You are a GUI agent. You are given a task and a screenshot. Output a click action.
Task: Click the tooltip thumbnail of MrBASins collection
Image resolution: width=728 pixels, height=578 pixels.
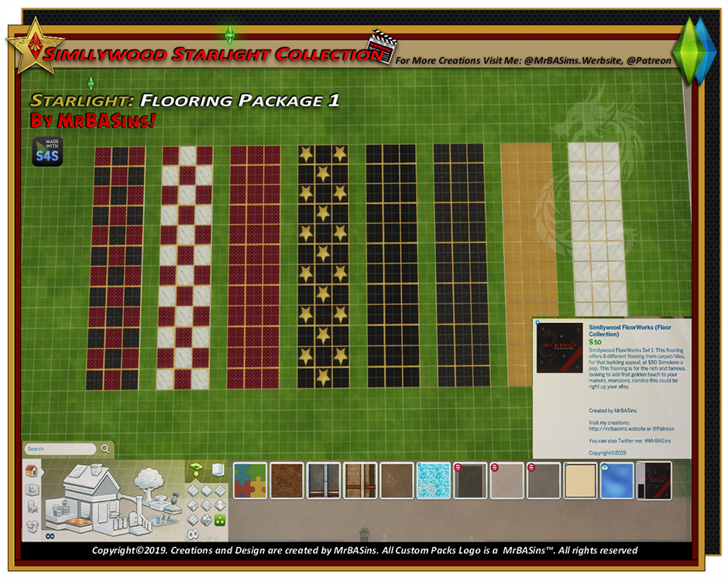[559, 348]
